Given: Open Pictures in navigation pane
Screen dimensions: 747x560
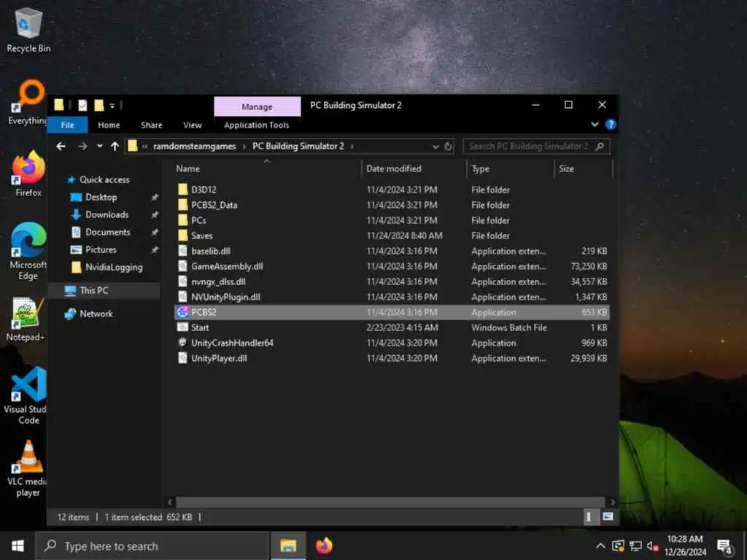Looking at the screenshot, I should (x=101, y=250).
